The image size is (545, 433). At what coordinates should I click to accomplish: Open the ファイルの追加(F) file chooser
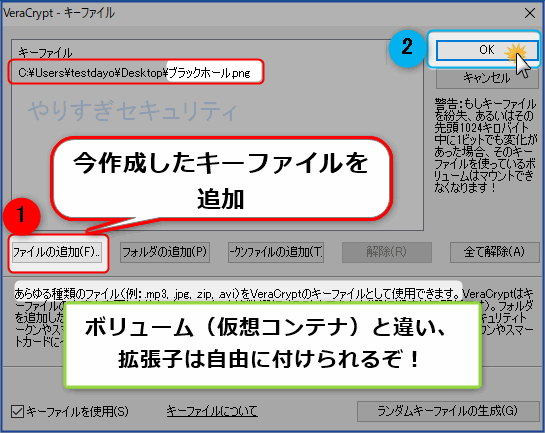pyautogui.click(x=57, y=252)
